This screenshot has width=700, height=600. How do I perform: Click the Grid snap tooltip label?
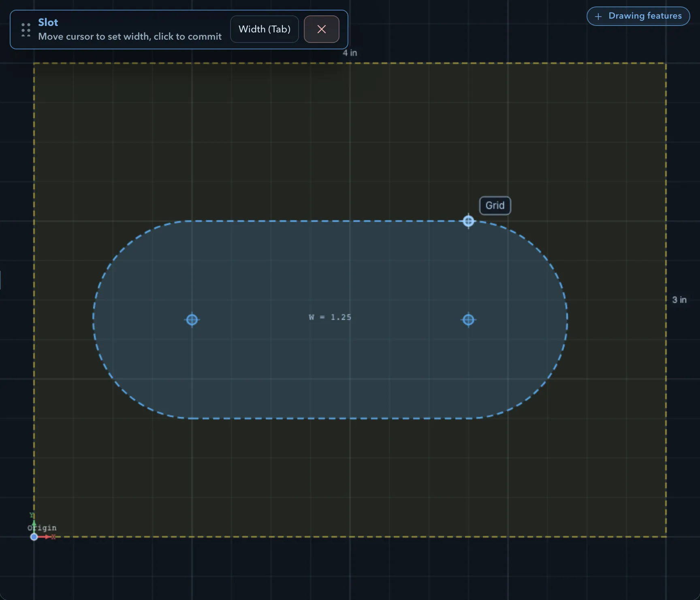(x=495, y=206)
